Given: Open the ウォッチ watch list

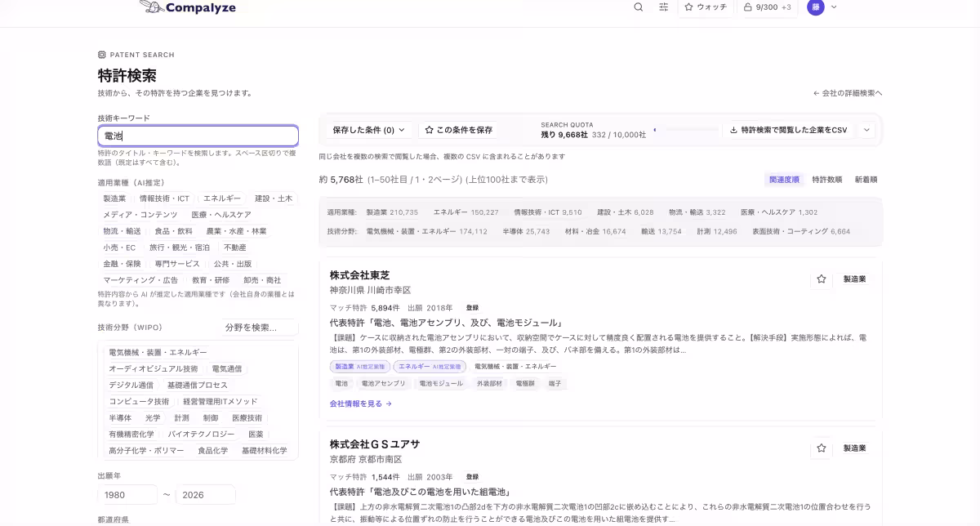Looking at the screenshot, I should coord(706,7).
